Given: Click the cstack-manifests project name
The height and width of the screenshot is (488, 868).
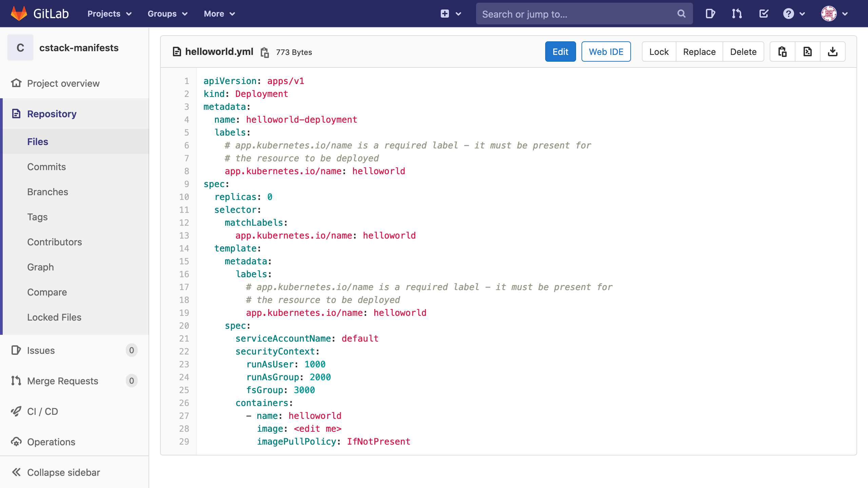Looking at the screenshot, I should click(x=79, y=48).
